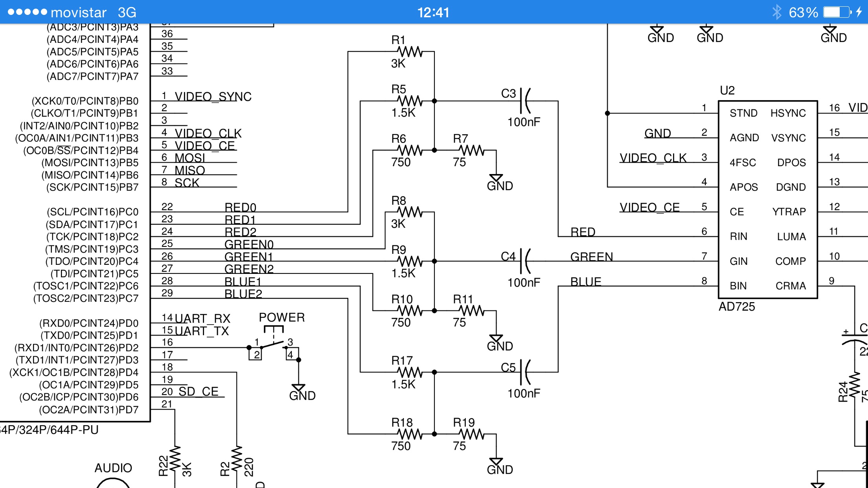Click the R1 3K resistor symbol

point(409,51)
